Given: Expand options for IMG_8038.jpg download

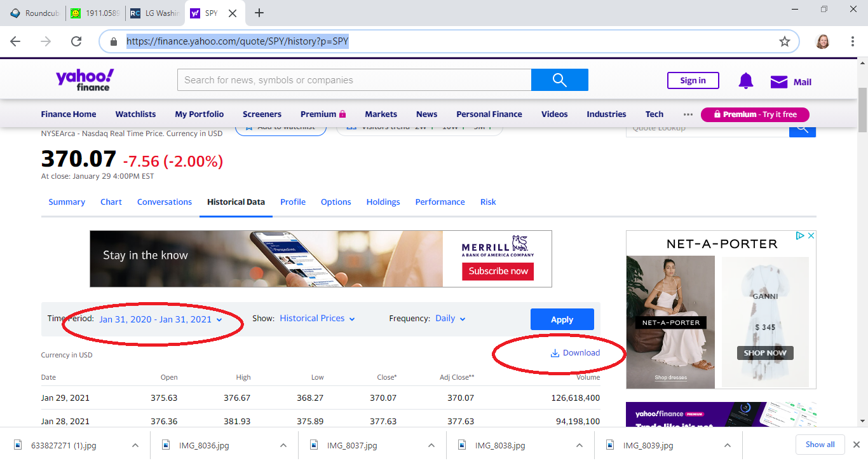Looking at the screenshot, I should [580, 445].
